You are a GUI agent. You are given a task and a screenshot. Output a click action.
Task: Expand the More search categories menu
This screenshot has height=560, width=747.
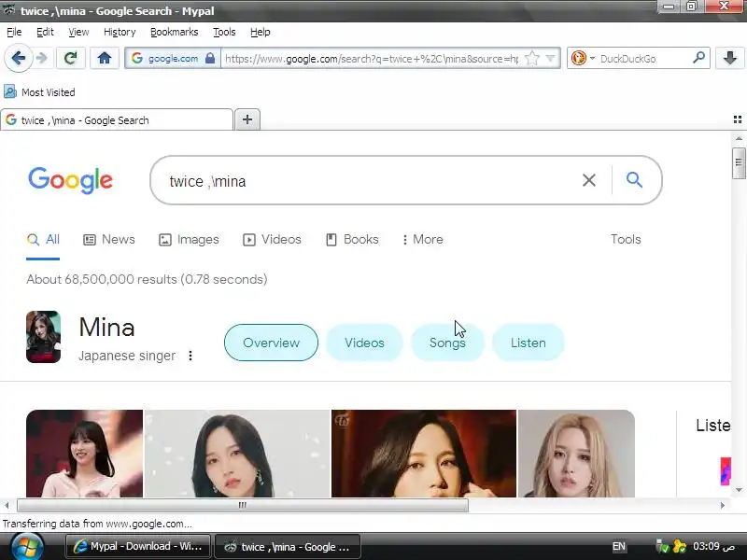pyautogui.click(x=423, y=240)
